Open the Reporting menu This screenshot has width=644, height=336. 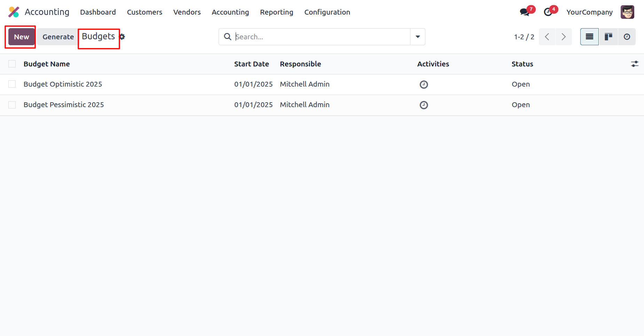coord(276,12)
